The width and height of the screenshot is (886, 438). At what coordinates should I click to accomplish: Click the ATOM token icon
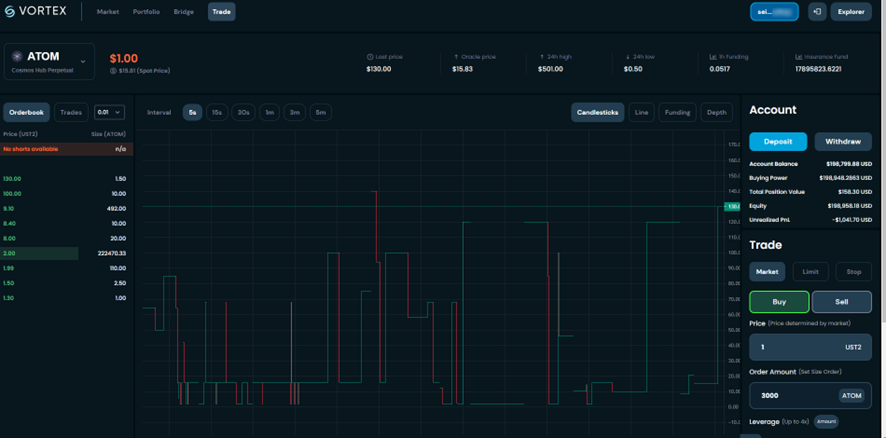click(16, 57)
